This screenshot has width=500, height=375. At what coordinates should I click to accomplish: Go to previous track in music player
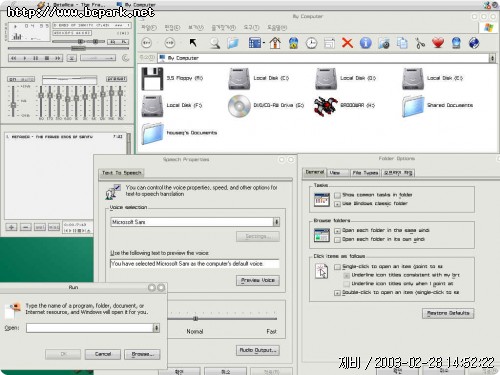[14, 58]
